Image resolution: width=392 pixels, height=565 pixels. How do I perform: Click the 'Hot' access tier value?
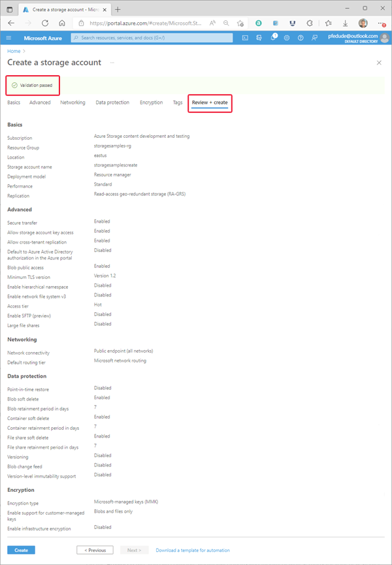point(98,304)
